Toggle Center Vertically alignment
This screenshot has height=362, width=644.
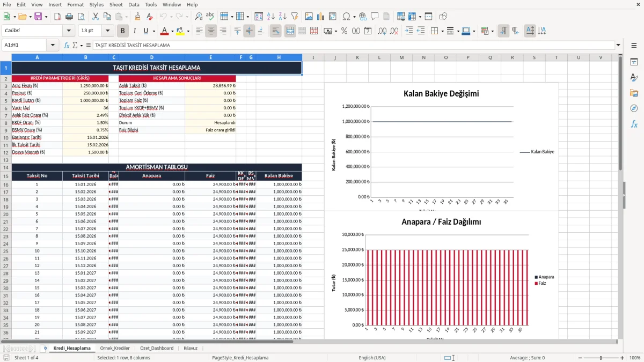pyautogui.click(x=249, y=31)
